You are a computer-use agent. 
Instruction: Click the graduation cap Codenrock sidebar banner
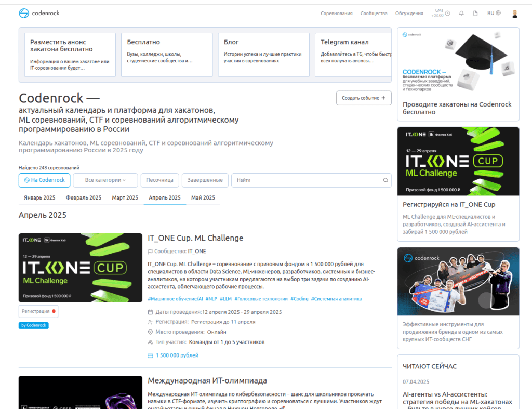[458, 62]
